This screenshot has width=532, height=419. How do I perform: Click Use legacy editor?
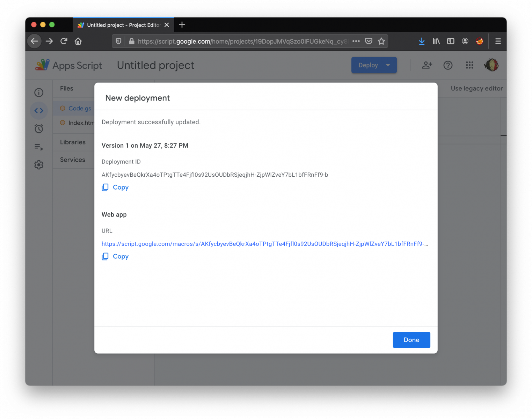click(x=477, y=89)
